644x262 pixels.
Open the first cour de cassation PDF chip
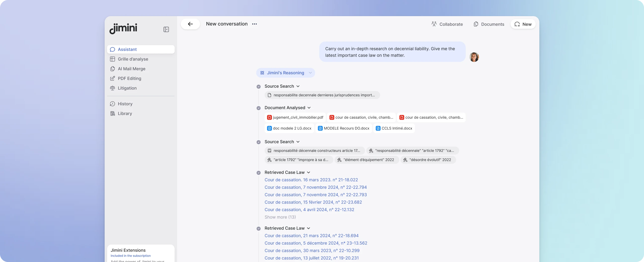pos(361,117)
